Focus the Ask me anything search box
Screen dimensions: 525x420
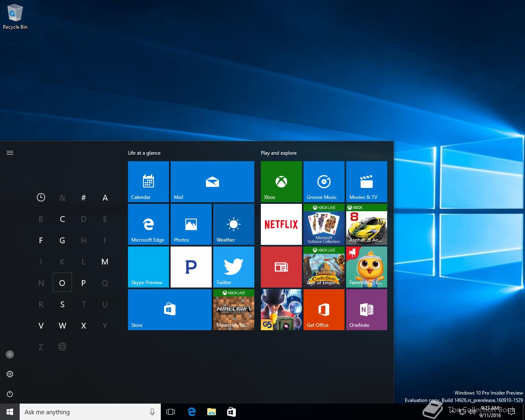90,412
